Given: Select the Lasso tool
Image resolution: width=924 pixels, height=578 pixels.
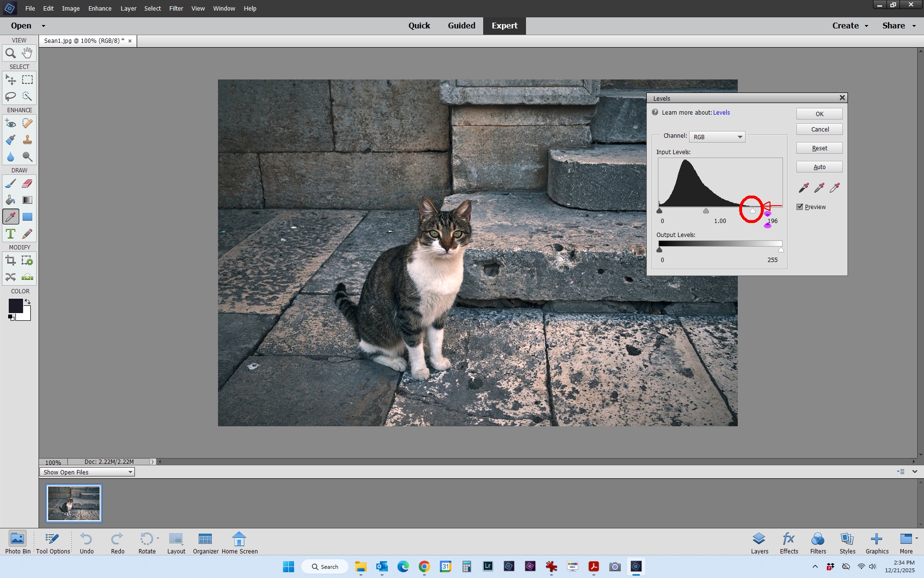Looking at the screenshot, I should pos(11,96).
